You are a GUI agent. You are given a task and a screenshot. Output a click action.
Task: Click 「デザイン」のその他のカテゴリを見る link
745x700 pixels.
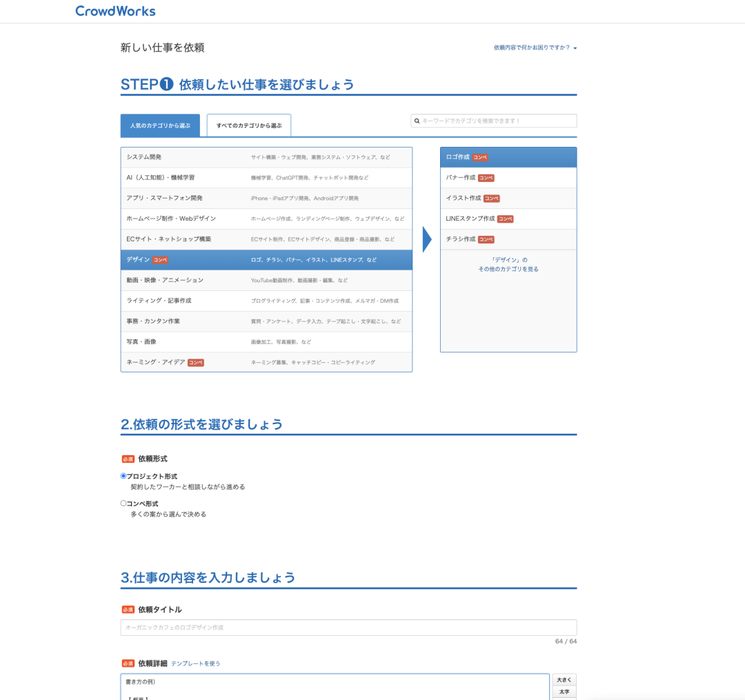[508, 266]
